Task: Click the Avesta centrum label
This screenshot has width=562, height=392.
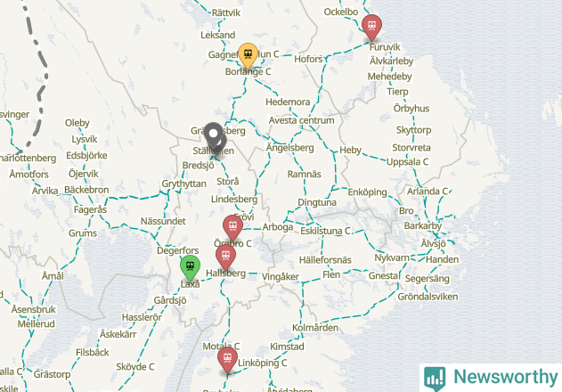Action: point(301,120)
